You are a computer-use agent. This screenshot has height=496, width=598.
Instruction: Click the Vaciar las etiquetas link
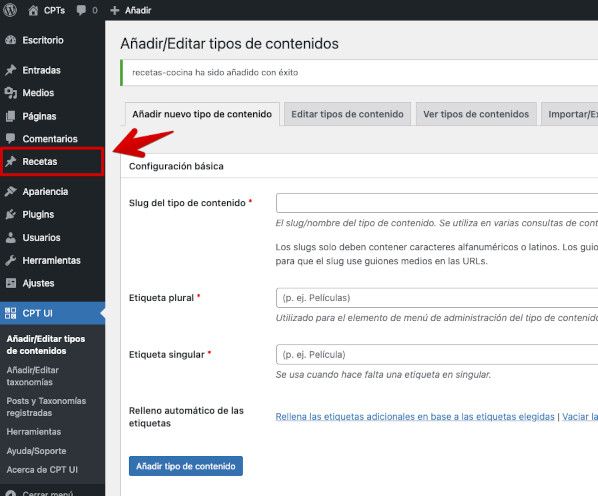(580, 417)
